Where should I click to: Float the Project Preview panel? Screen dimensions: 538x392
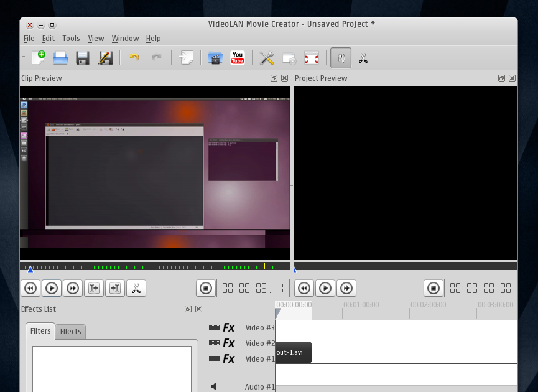(501, 78)
